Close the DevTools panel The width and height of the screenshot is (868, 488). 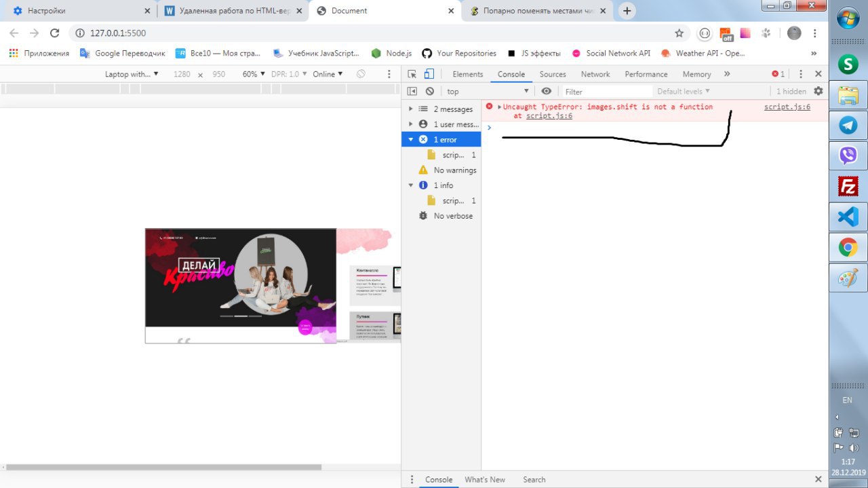(x=818, y=74)
